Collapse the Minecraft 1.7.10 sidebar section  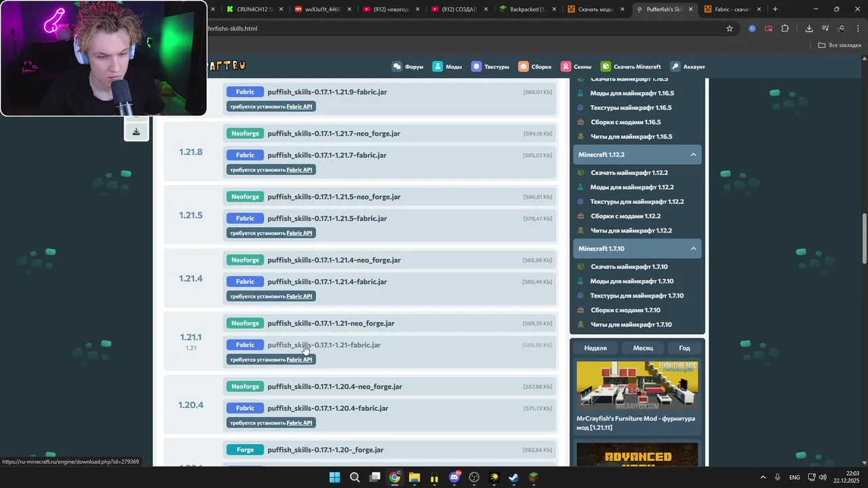click(x=693, y=249)
